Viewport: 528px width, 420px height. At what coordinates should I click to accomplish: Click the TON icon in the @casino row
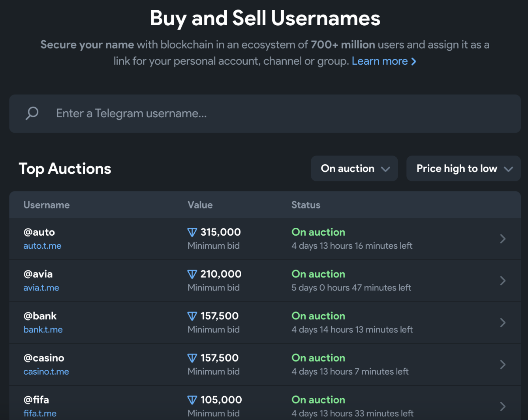pos(192,358)
